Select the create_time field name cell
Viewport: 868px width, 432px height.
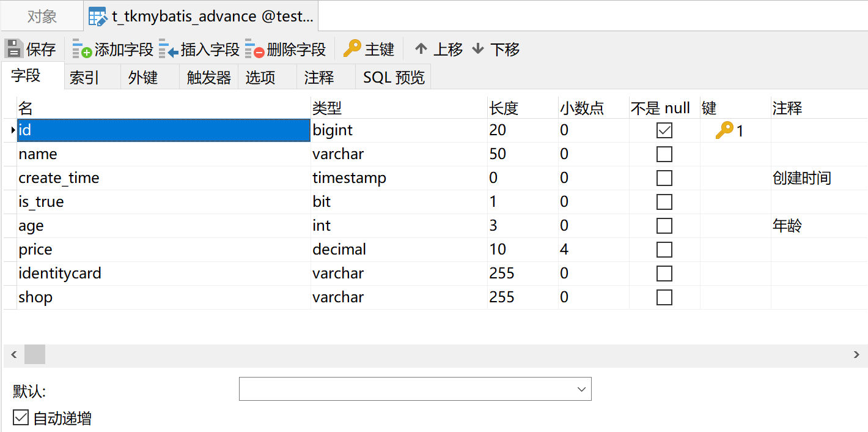(x=164, y=178)
